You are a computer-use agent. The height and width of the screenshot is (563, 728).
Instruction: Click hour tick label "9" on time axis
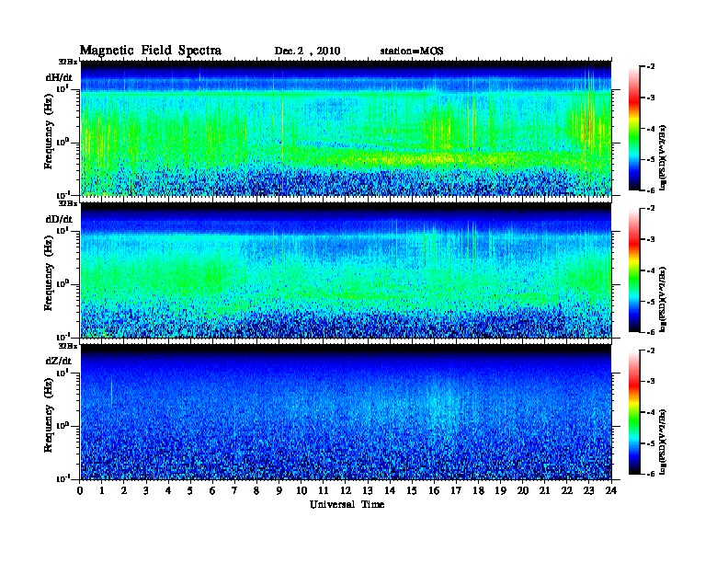[x=279, y=491]
